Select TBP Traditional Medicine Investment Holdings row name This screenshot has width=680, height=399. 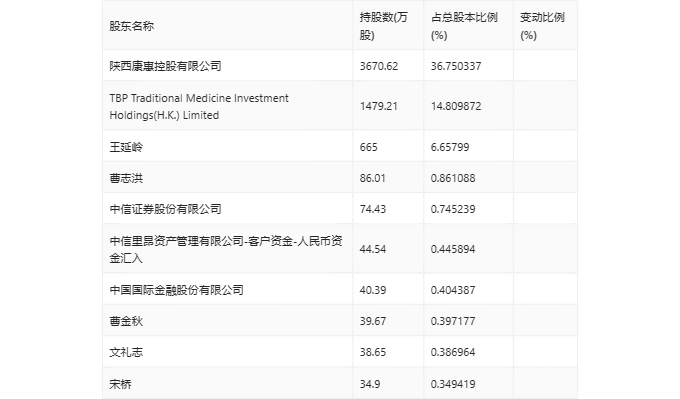tap(199, 107)
